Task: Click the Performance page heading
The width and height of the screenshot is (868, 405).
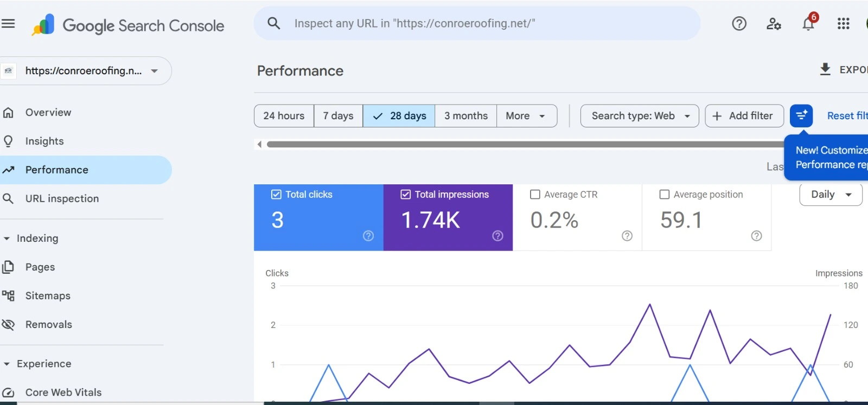Action: coord(300,71)
